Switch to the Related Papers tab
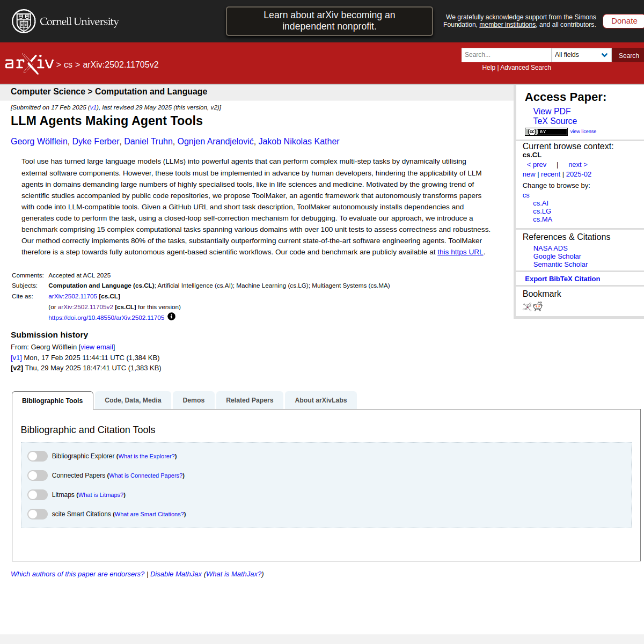The width and height of the screenshot is (644, 644). [x=250, y=400]
